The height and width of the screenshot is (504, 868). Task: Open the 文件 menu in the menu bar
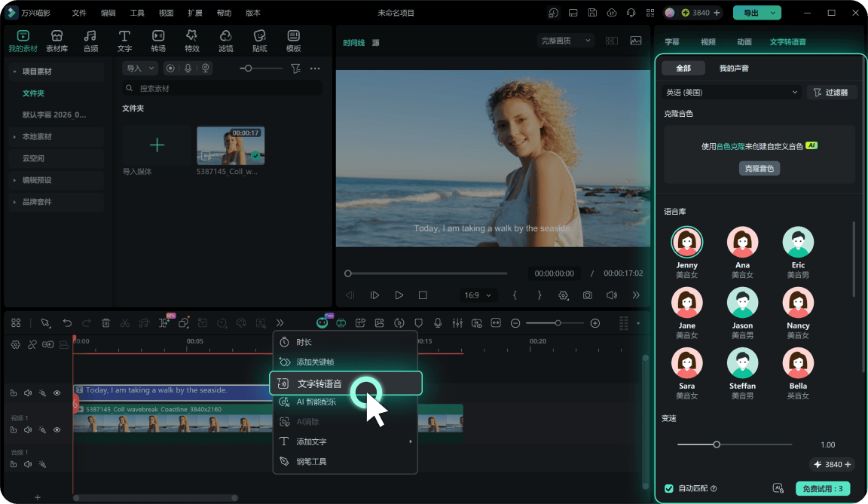pyautogui.click(x=79, y=13)
